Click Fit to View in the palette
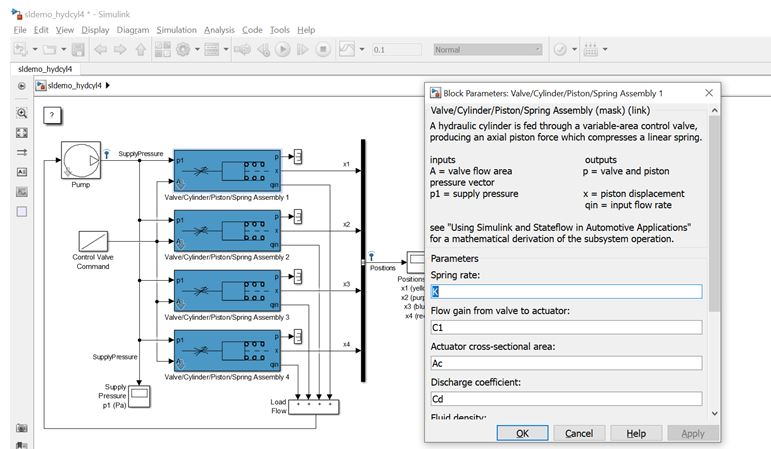 (x=22, y=133)
